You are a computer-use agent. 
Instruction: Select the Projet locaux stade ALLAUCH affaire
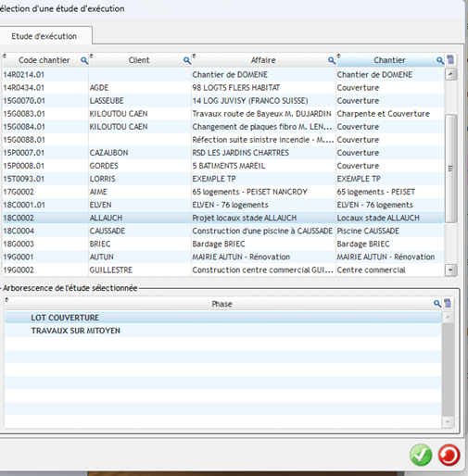coord(245,218)
